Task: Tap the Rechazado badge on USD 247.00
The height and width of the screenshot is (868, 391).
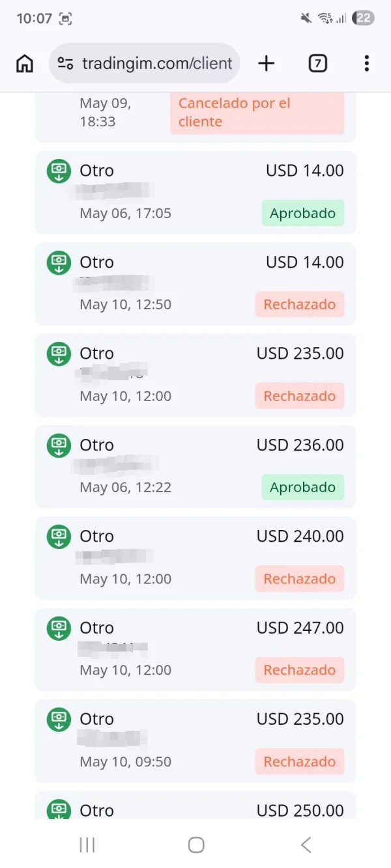Action: [x=299, y=670]
